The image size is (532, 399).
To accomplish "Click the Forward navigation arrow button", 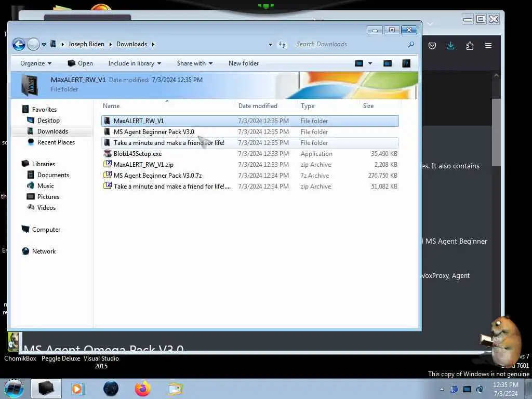I will point(33,44).
